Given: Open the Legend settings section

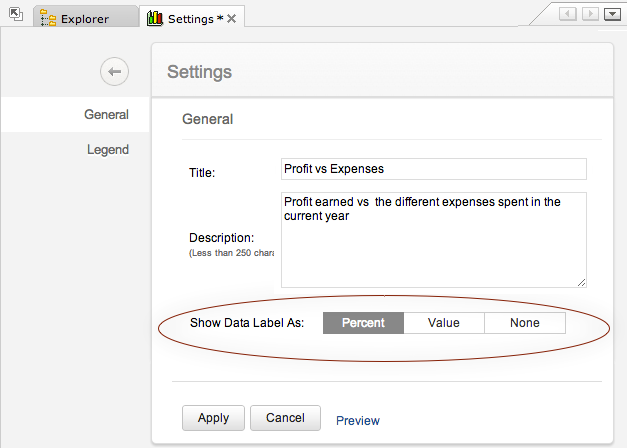Looking at the screenshot, I should [x=107, y=149].
